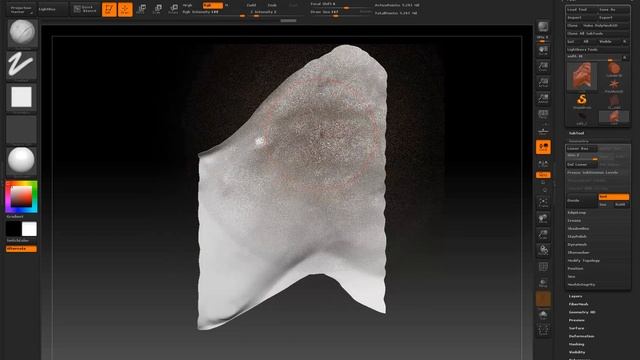Click the Lower Res button
The height and width of the screenshot is (360, 640).
582,149
